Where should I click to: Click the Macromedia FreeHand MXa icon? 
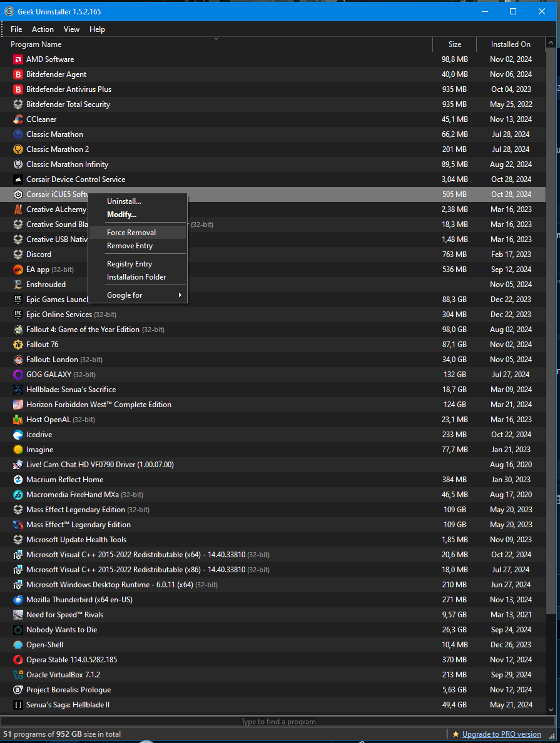[18, 495]
